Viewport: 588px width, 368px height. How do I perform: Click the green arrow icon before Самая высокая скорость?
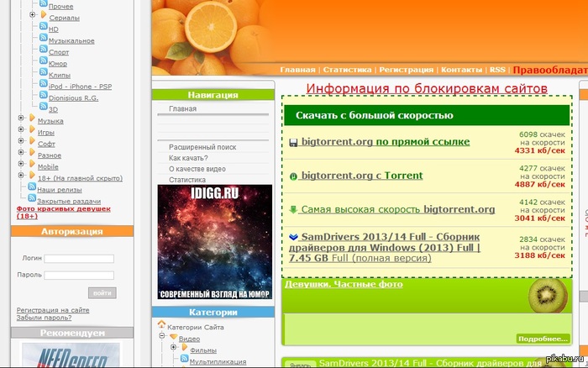293,209
